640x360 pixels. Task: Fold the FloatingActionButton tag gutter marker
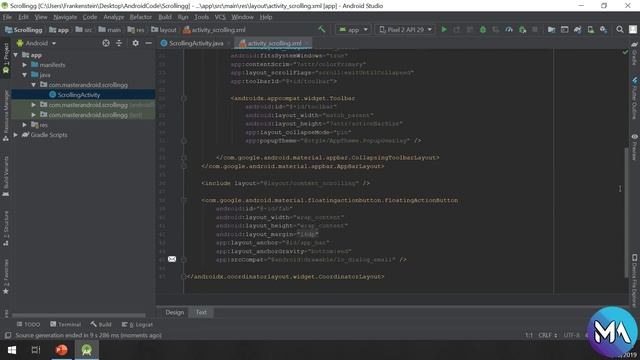pos(184,200)
